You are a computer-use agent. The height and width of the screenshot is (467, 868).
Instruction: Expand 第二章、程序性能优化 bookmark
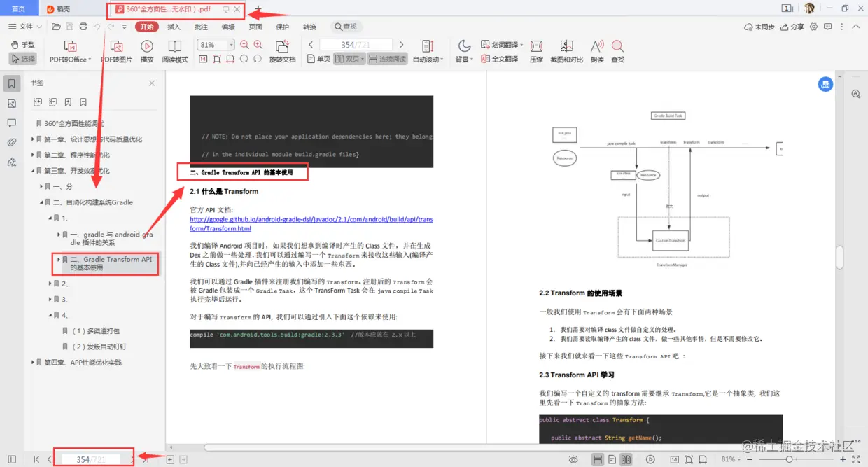pos(33,155)
